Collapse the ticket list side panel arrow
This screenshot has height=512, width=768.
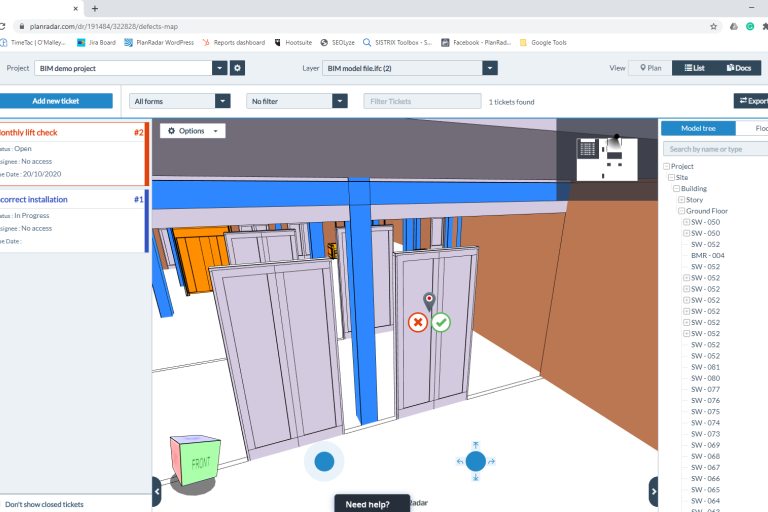(x=157, y=491)
